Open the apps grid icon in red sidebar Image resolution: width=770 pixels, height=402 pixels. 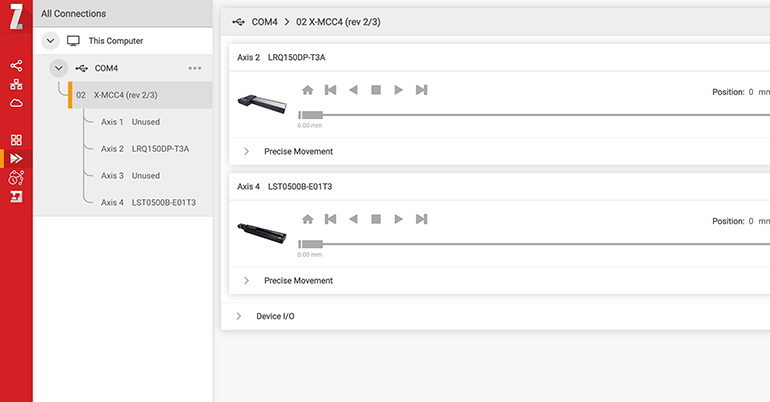coord(16,140)
